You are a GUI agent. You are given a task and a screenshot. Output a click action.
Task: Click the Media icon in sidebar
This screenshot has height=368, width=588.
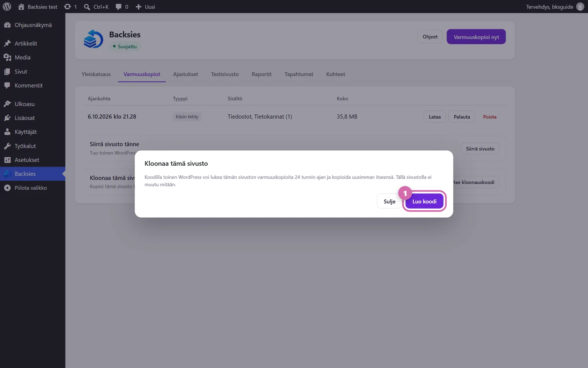click(x=7, y=57)
